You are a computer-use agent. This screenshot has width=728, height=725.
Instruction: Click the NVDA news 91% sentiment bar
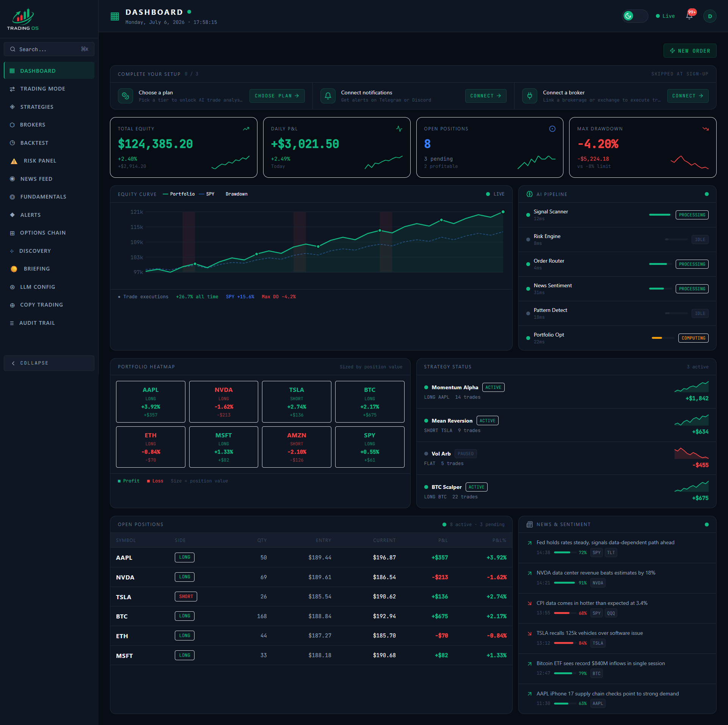pyautogui.click(x=565, y=583)
